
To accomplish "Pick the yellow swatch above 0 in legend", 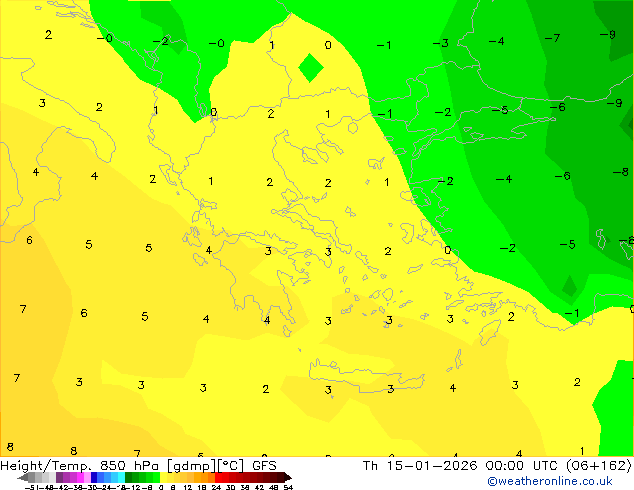I will point(163,477).
